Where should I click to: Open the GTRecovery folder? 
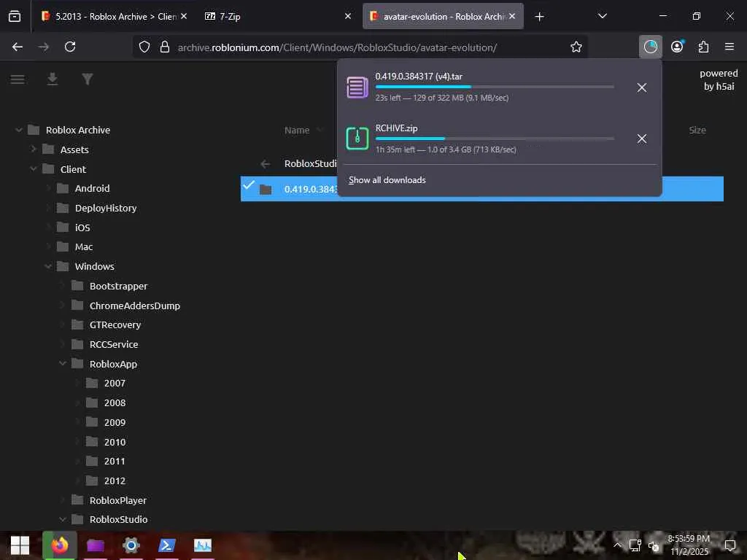pyautogui.click(x=115, y=324)
